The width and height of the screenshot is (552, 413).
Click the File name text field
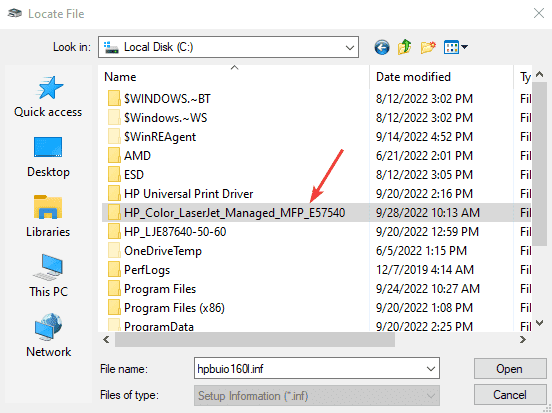[309, 369]
